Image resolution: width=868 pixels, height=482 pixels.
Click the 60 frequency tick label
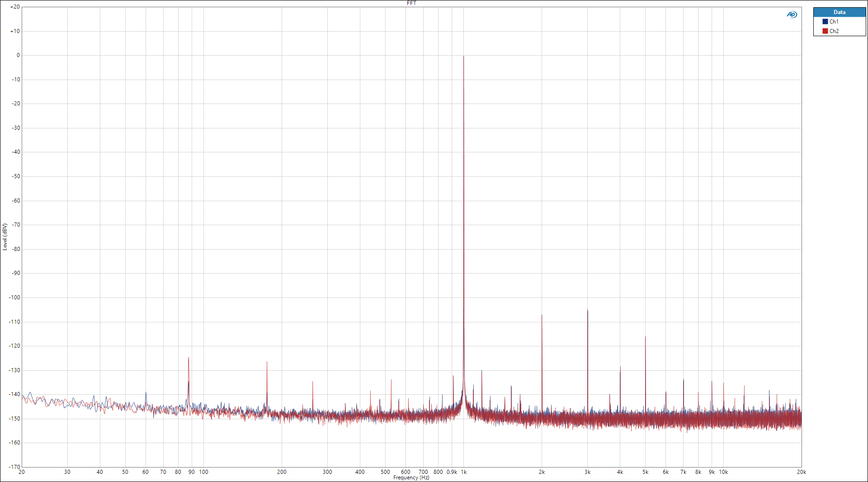coord(146,472)
